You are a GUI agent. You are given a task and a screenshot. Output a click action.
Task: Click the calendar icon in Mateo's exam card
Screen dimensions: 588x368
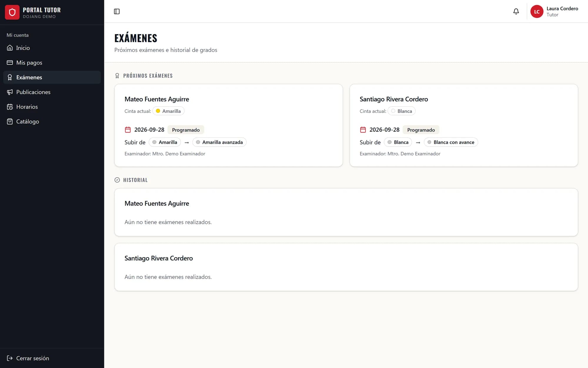click(x=128, y=130)
